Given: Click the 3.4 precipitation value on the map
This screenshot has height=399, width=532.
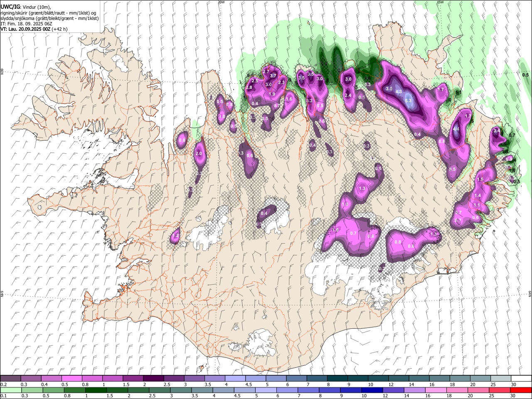Looking at the screenshot, I should [496, 131].
